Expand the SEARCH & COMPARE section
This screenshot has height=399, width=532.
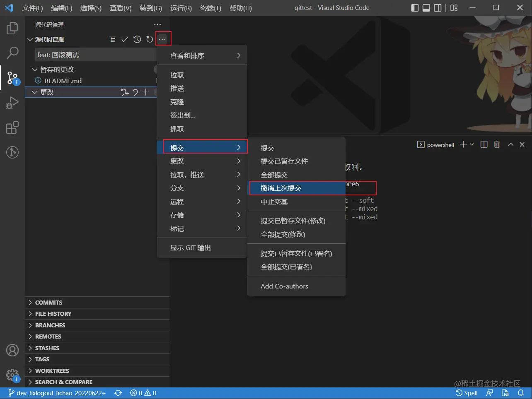tap(97, 382)
